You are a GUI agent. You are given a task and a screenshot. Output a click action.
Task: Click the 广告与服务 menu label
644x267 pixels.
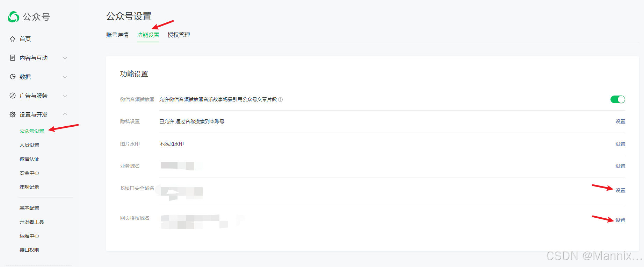point(34,96)
